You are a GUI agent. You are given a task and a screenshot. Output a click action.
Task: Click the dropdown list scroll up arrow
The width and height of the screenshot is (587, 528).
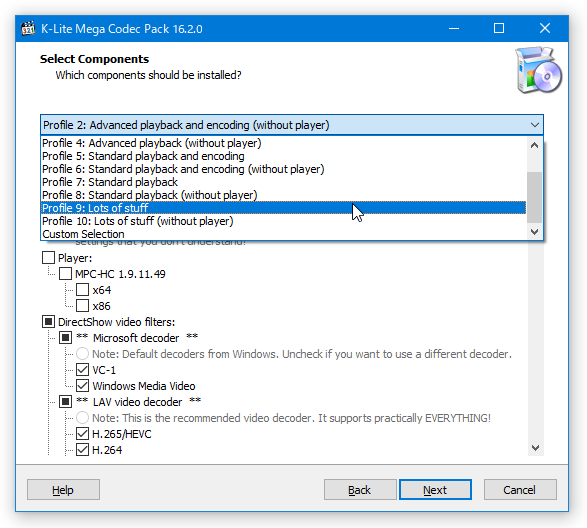(x=535, y=145)
